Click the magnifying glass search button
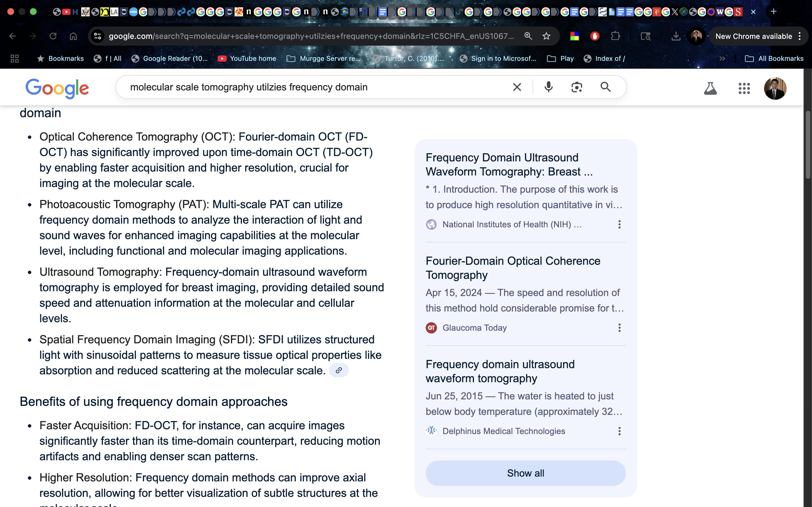Viewport: 812px width, 507px height. coord(605,87)
